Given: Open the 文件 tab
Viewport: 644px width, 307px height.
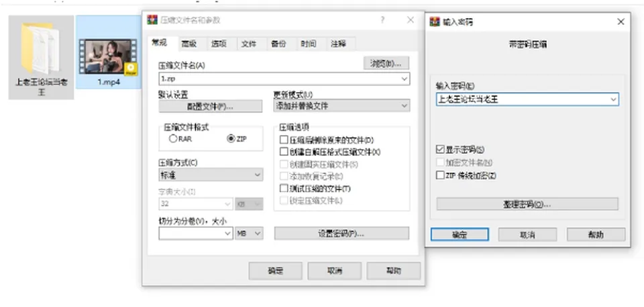Looking at the screenshot, I should pos(248,44).
